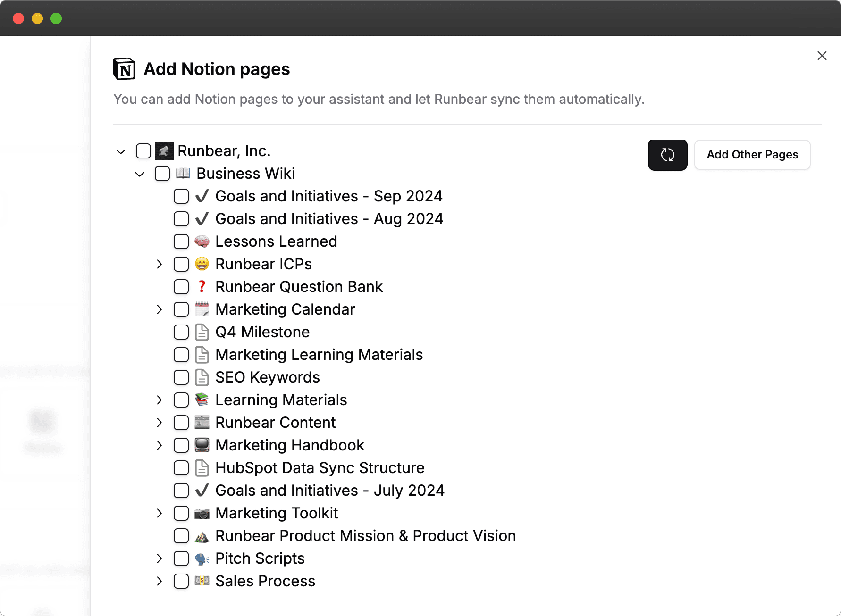Click the Runbear, Inc. workspace avatar icon
Screen dimensions: 841x616
[x=164, y=151]
